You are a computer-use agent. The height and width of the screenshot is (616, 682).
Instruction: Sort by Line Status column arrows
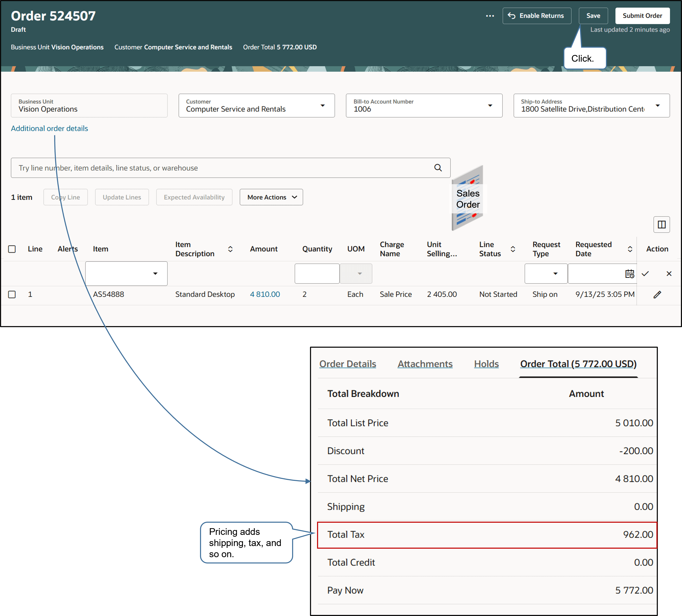[513, 249]
